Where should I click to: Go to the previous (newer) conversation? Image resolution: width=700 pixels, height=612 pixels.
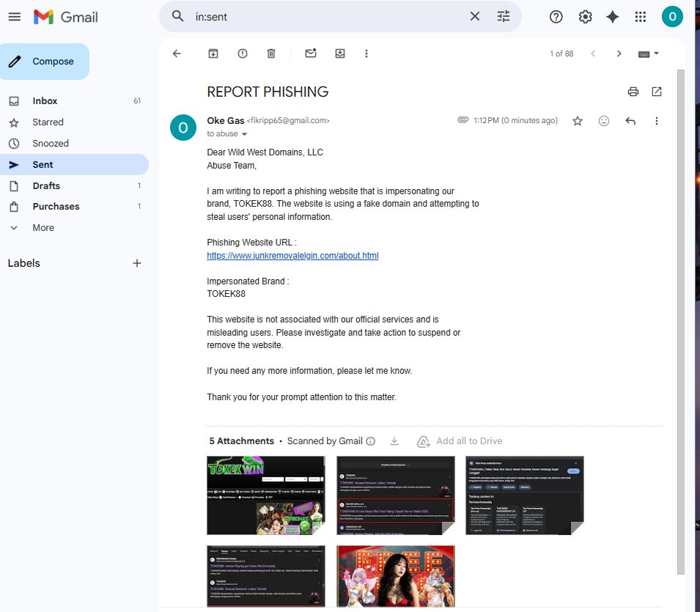(593, 54)
